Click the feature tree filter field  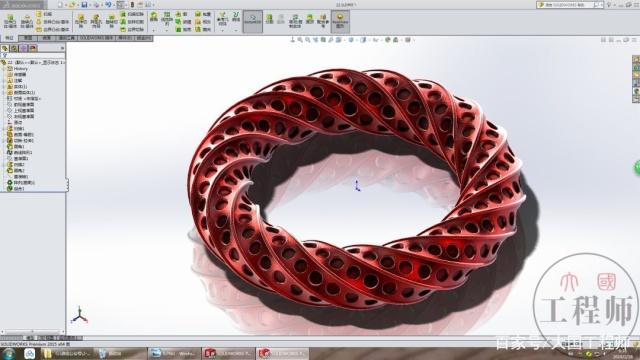click(33, 56)
